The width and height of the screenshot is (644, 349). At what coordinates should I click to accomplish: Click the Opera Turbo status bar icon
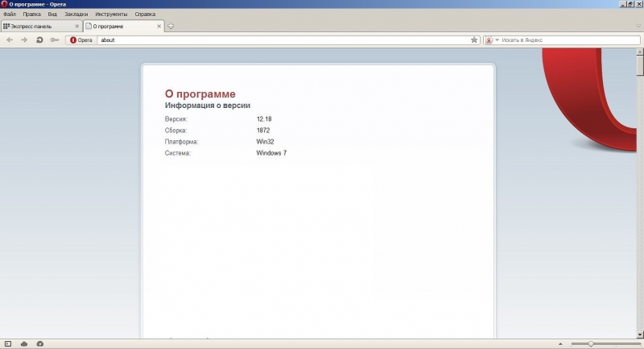[40, 343]
